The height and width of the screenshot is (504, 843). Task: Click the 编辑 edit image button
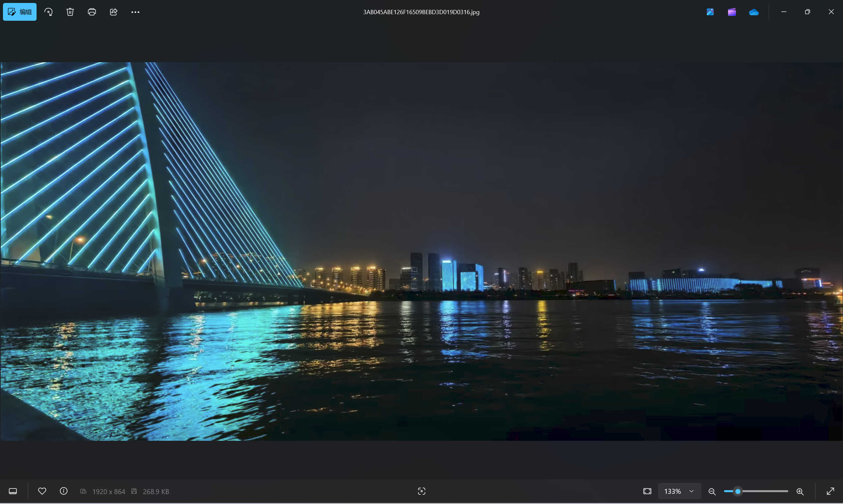click(20, 12)
